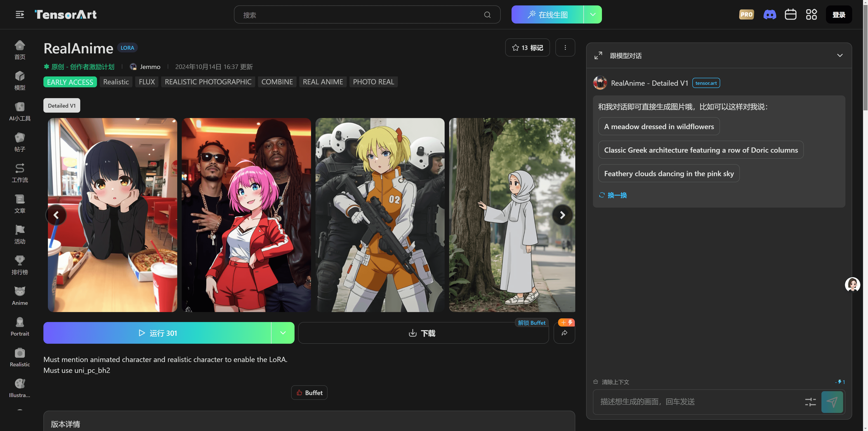Open 活动 events in the sidebar
Image resolution: width=868 pixels, height=431 pixels.
tap(20, 234)
